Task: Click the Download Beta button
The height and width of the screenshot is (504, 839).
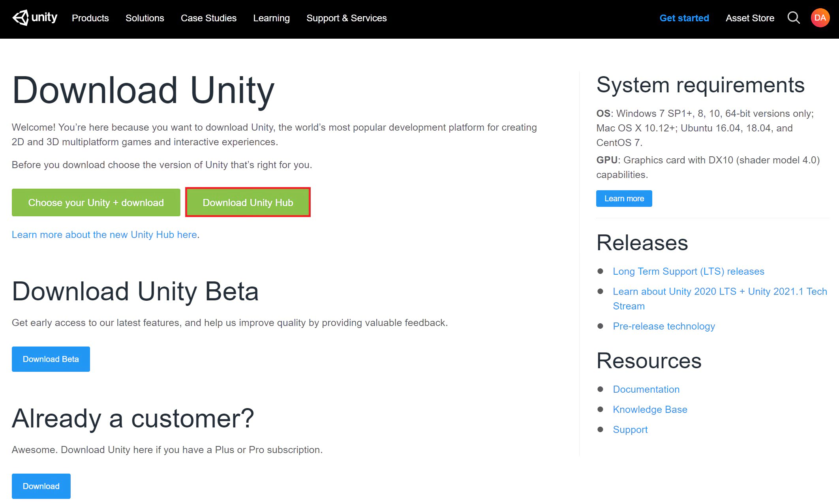Action: coord(51,359)
